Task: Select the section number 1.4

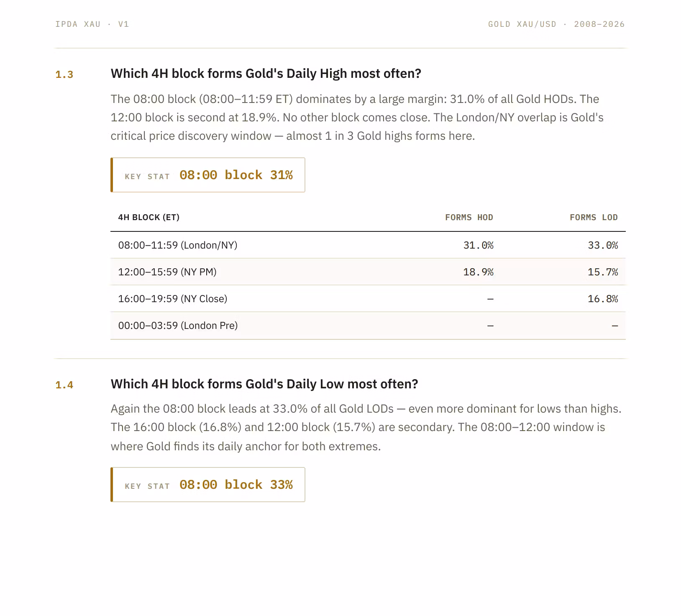Action: (64, 385)
